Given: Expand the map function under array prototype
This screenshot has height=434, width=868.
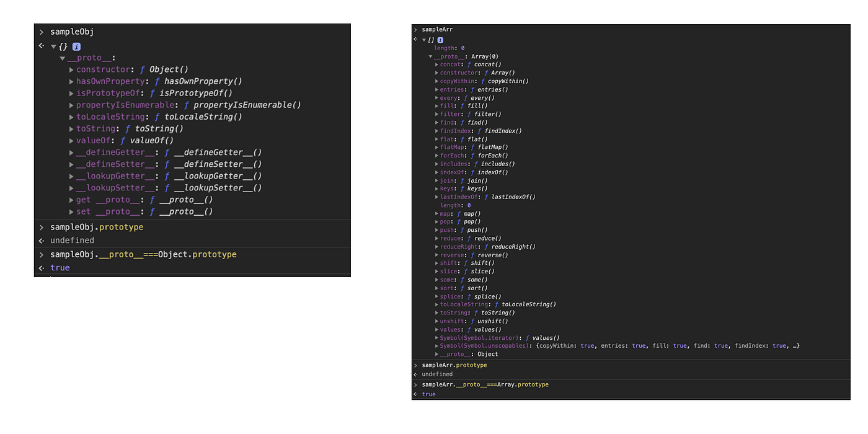Looking at the screenshot, I should tap(437, 213).
